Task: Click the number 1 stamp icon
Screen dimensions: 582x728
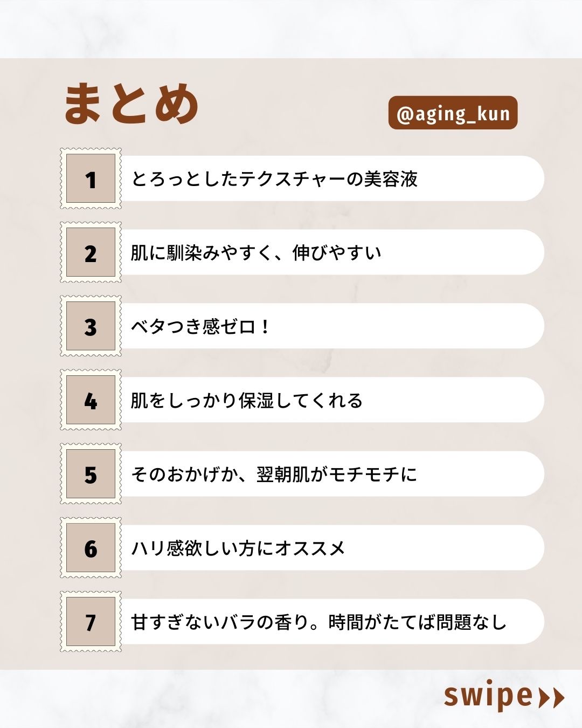Action: 91,178
